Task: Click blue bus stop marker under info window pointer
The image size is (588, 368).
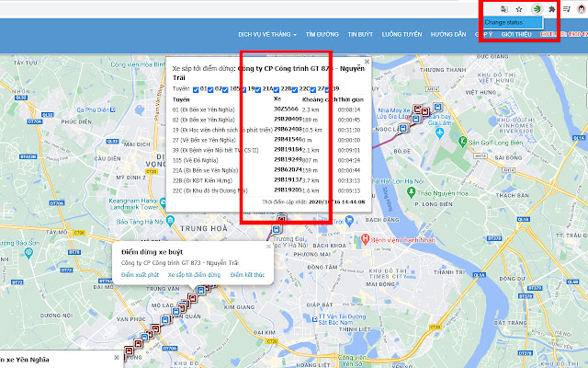Action: 201,291
